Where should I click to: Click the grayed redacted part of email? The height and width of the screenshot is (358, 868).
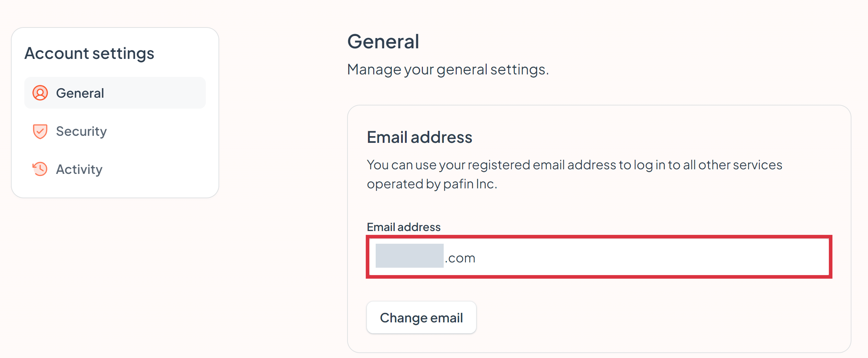pos(410,256)
